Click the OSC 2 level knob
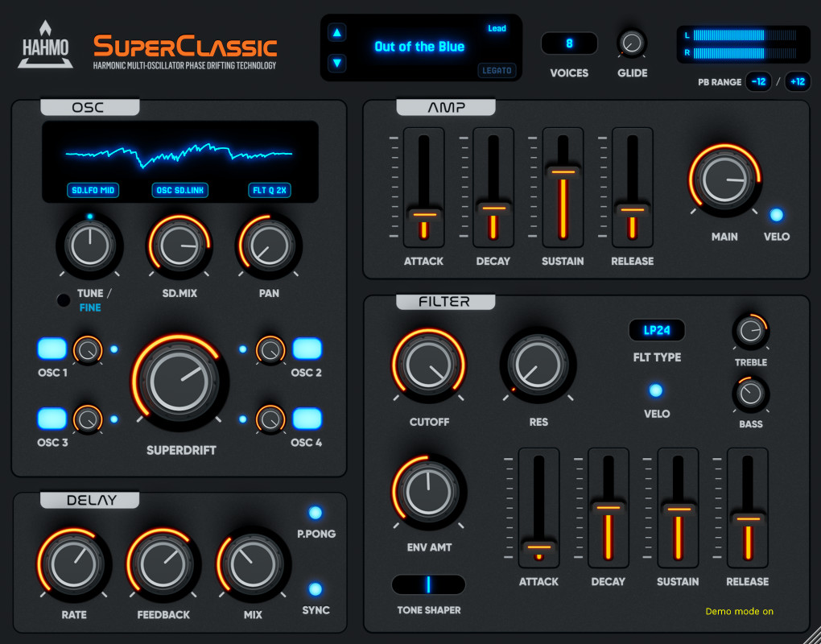Viewport: 821px width, 644px height. (270, 349)
